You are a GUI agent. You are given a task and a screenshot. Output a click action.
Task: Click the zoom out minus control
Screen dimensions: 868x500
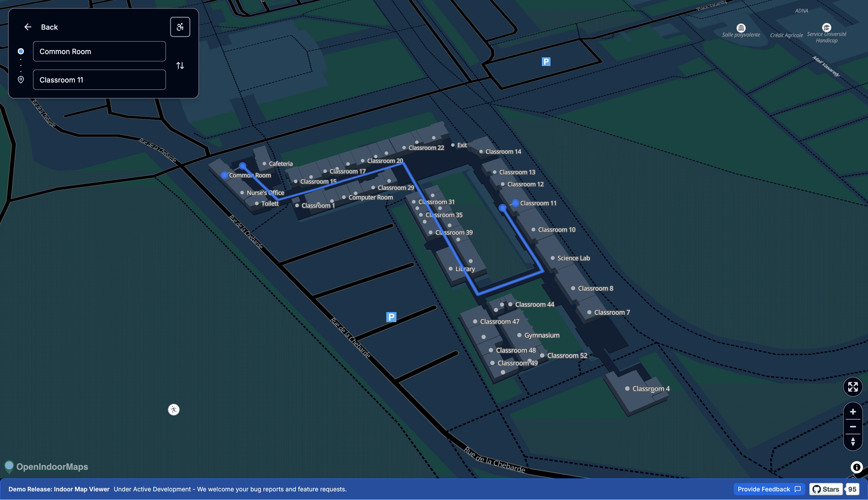coord(853,426)
